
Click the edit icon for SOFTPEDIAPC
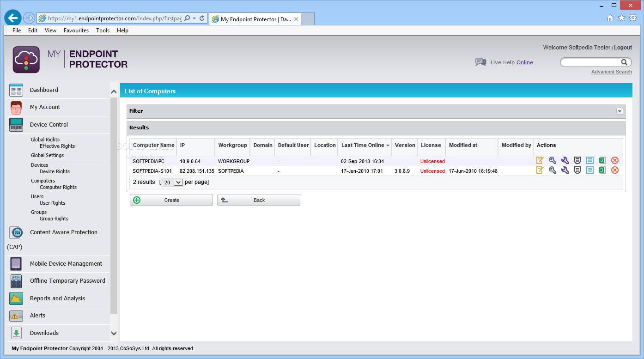(x=540, y=161)
